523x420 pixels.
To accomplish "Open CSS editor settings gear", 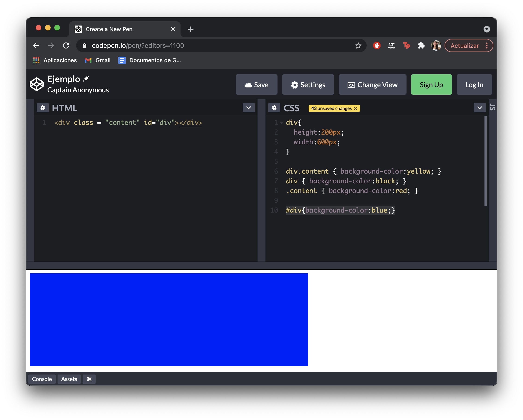I will [274, 108].
